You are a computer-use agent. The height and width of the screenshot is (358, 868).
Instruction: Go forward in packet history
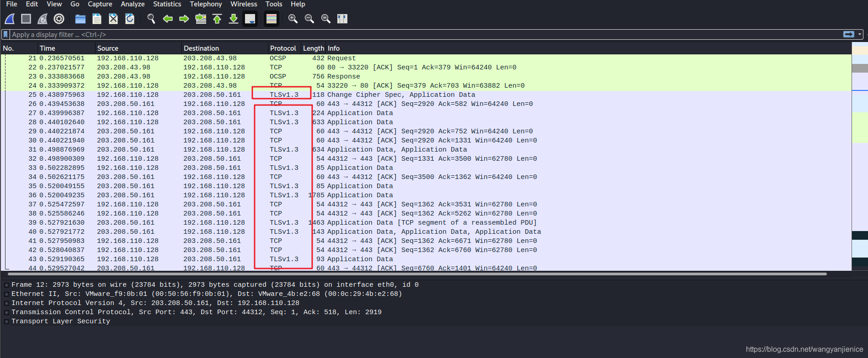184,19
